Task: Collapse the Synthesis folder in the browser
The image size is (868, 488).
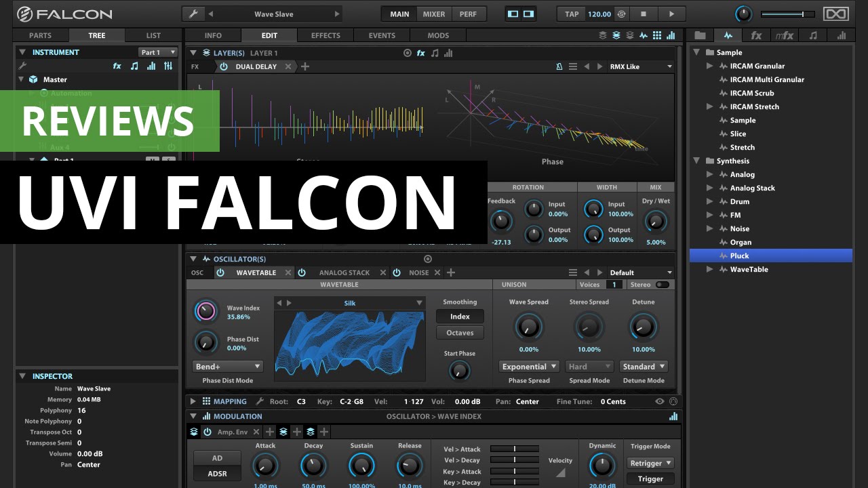Action: 696,161
